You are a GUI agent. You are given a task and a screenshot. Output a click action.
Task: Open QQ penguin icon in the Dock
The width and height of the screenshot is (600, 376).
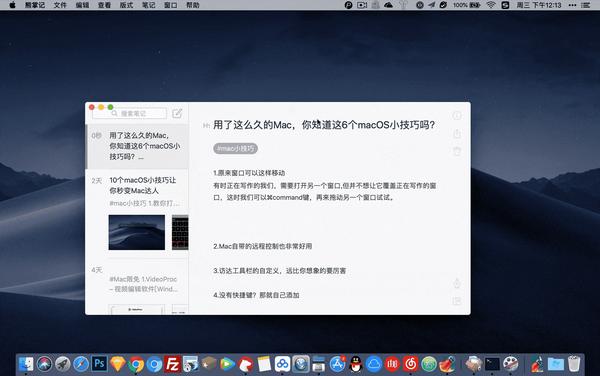point(355,364)
